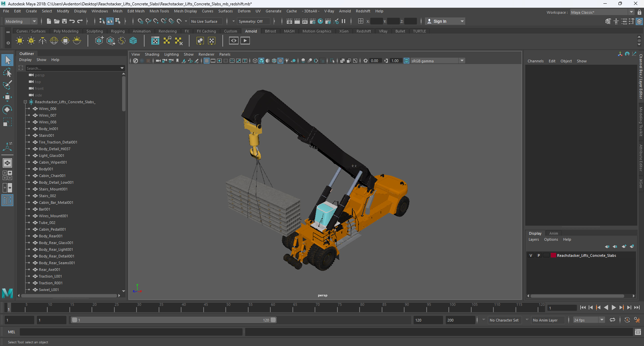Click the range slider bar handle at 120
This screenshot has width=644, height=346.
273,320
